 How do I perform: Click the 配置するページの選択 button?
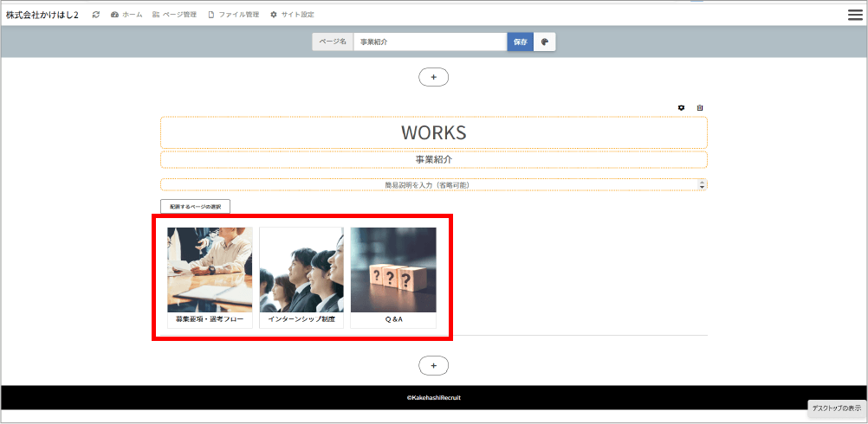pos(196,206)
